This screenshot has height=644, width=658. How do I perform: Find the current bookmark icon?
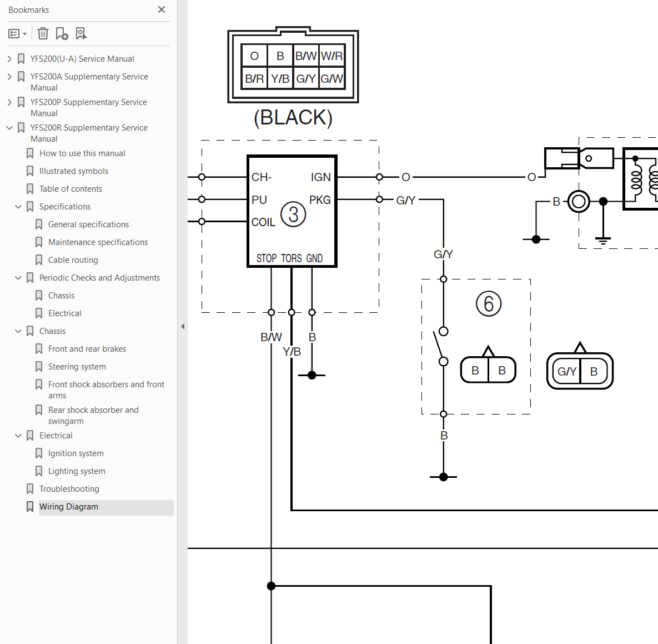click(x=81, y=33)
